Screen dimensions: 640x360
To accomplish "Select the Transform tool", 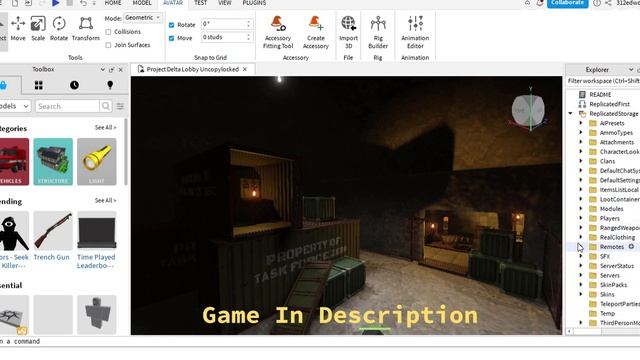I will (x=86, y=29).
